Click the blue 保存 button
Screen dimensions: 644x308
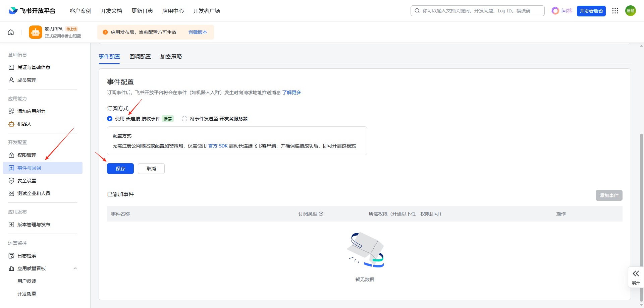coord(120,169)
